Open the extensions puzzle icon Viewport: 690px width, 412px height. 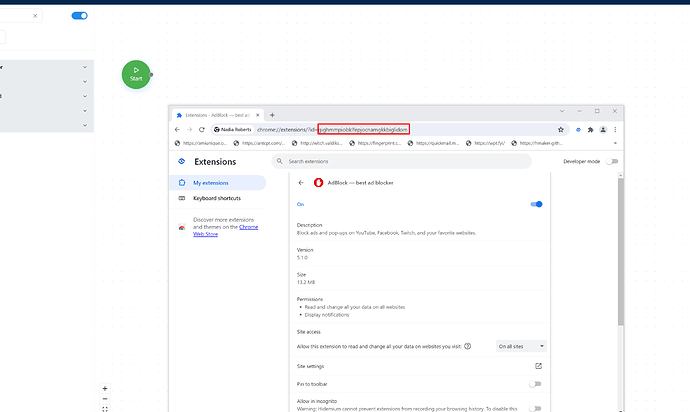591,129
